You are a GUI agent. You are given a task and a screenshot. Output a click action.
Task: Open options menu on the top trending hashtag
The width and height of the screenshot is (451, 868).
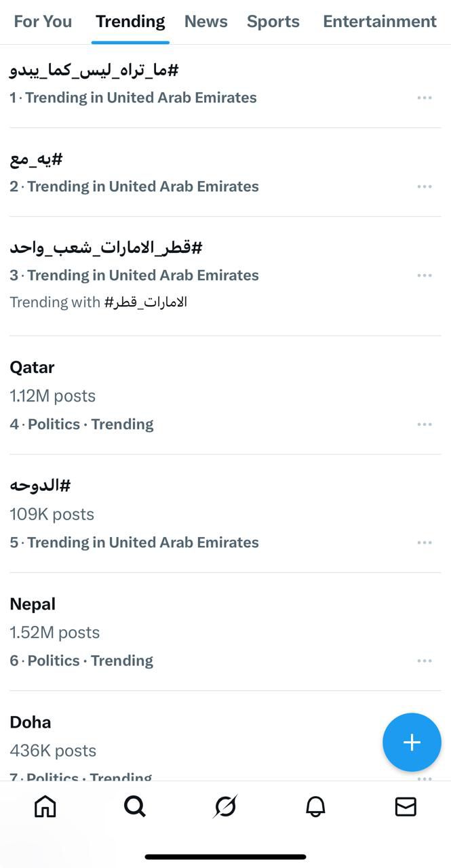(x=425, y=97)
